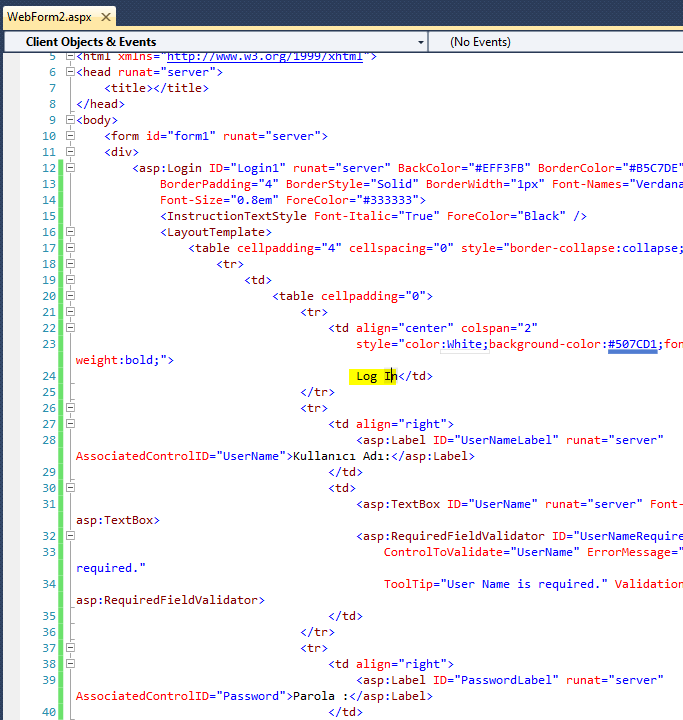Collapse RequiredFieldValidator on line 32
Image resolution: width=683 pixels, height=720 pixels.
pos(70,535)
